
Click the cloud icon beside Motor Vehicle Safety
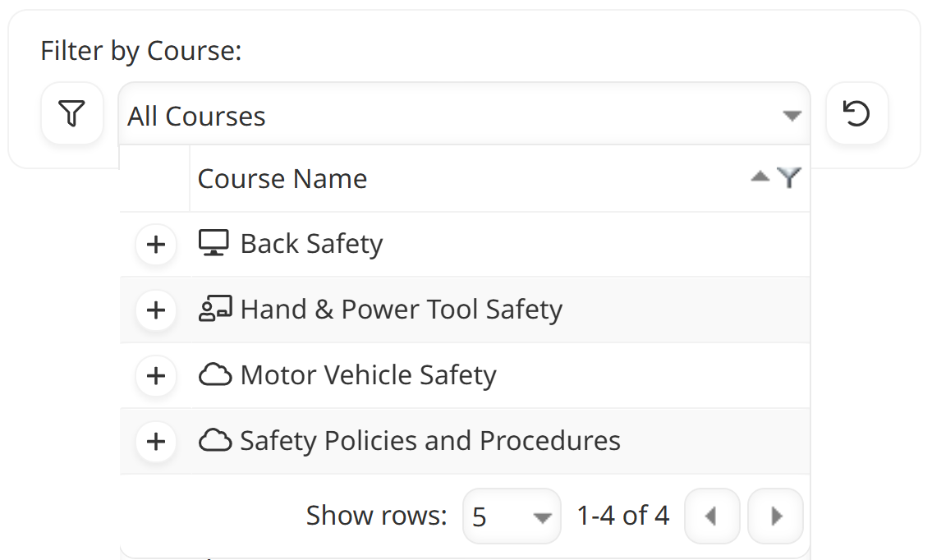pos(215,375)
